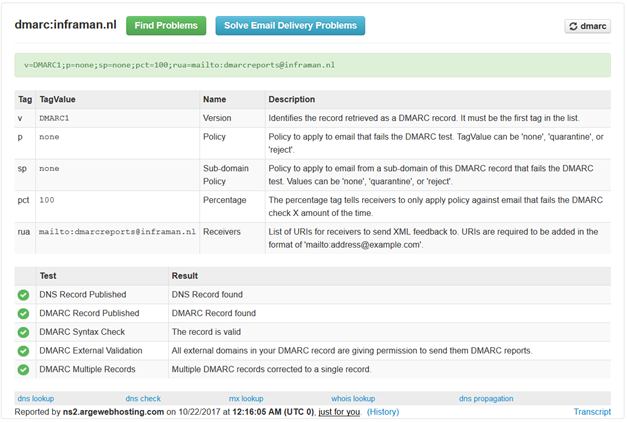
Task: Click the green check icon beside DMARC Record Published
Action: (24, 313)
